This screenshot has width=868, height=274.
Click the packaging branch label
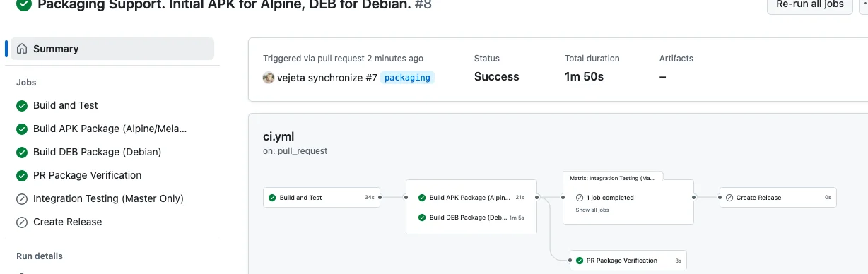coord(408,78)
